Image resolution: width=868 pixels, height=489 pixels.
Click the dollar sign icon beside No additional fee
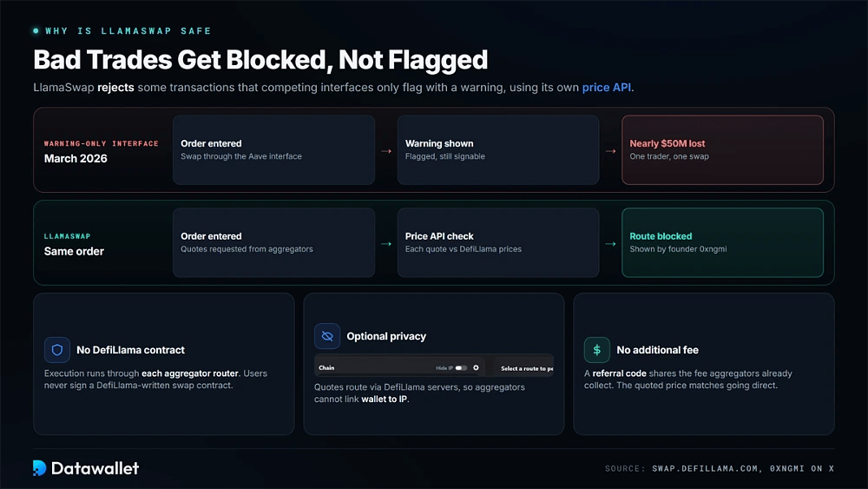597,350
